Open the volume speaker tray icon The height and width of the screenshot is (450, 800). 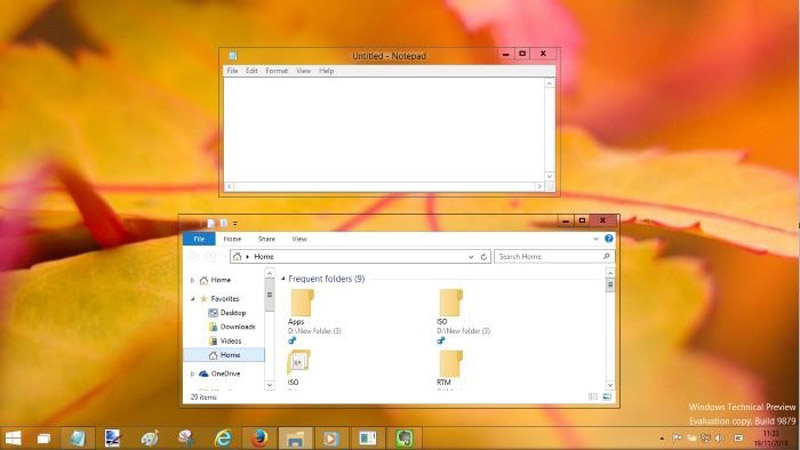(719, 438)
